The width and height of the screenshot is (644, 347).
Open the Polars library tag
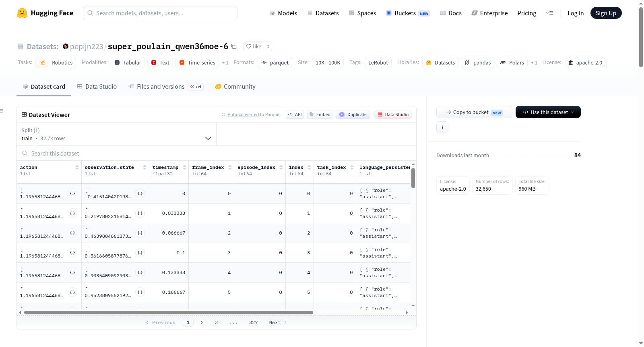512,62
